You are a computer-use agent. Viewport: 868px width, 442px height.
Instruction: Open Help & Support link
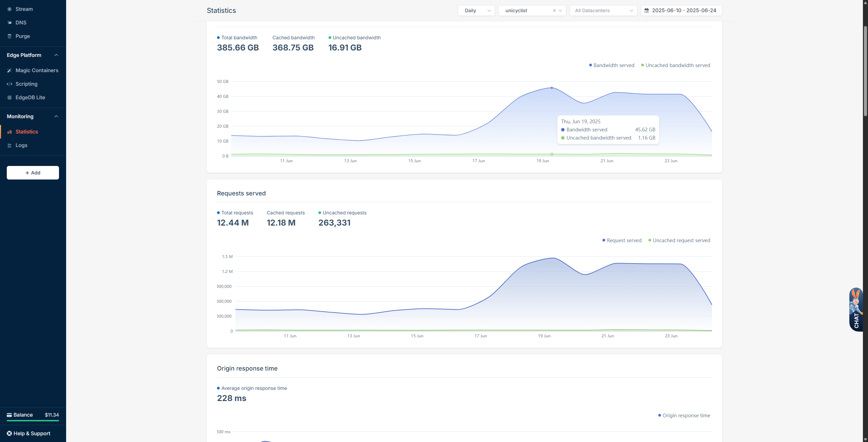(x=32, y=434)
